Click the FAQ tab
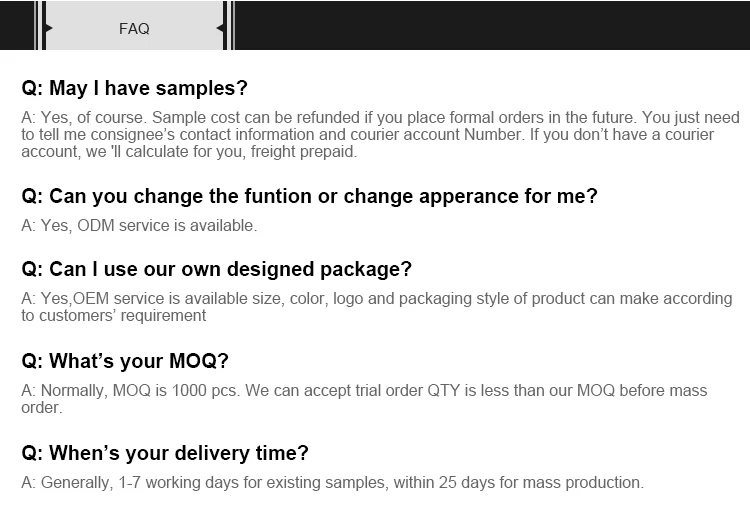The image size is (750, 515). (134, 28)
